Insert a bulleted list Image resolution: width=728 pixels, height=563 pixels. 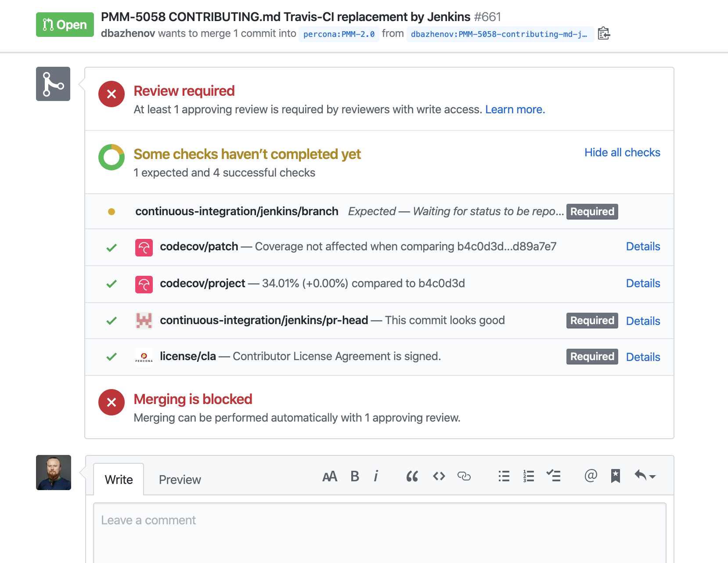(x=504, y=476)
